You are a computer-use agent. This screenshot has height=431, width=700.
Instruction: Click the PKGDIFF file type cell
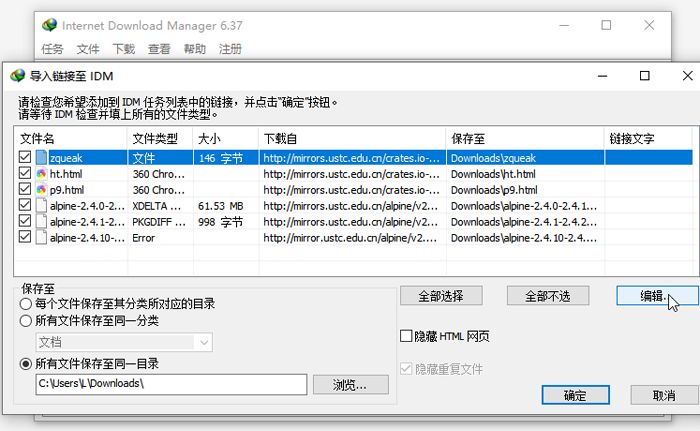(x=159, y=222)
